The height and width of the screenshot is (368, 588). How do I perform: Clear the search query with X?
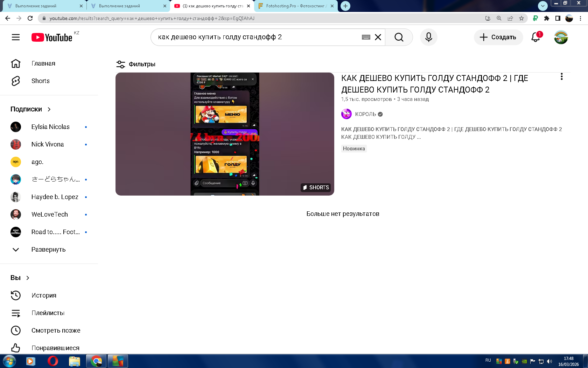(x=378, y=37)
